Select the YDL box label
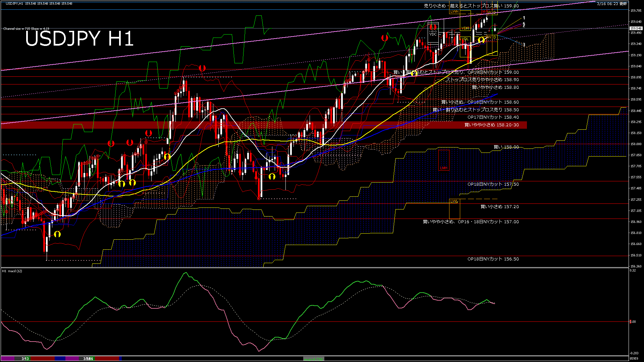Image resolution: width=644 pixels, height=362 pixels. pyautogui.click(x=465, y=39)
